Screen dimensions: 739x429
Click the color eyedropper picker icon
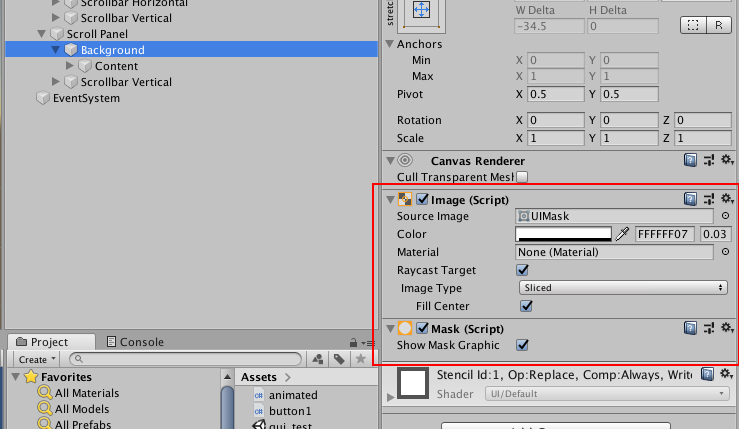[x=622, y=234]
